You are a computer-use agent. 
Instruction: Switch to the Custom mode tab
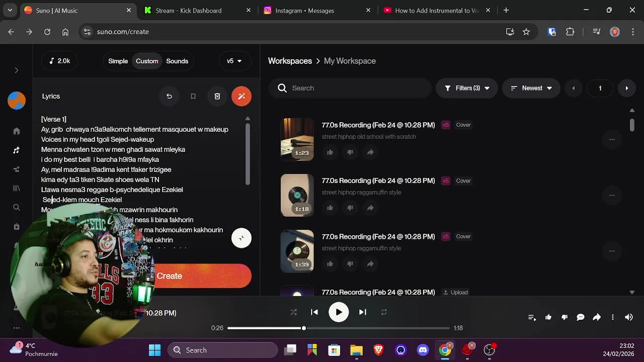[x=147, y=61]
